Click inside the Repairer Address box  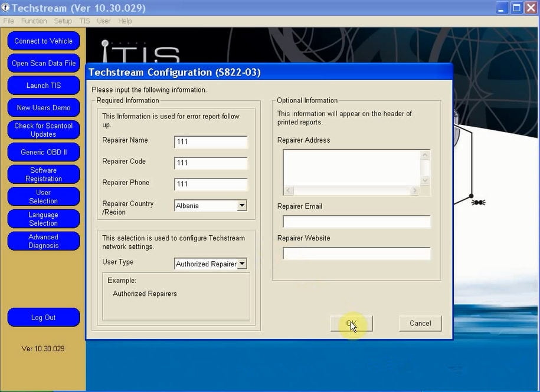[352, 168]
